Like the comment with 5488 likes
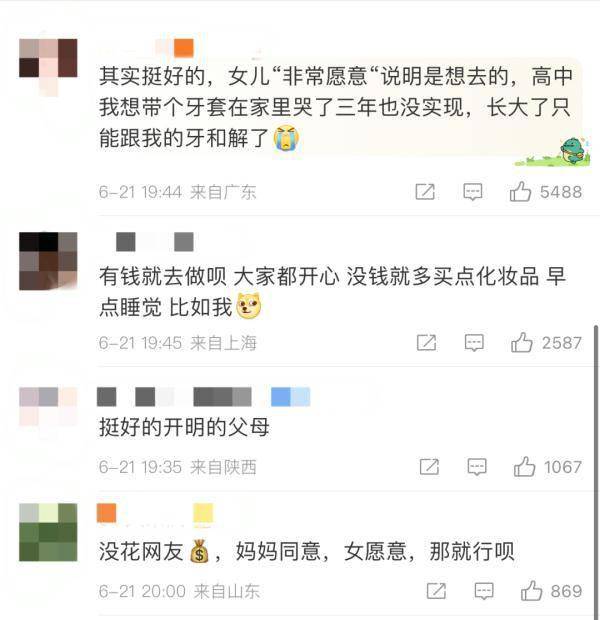 tap(520, 192)
